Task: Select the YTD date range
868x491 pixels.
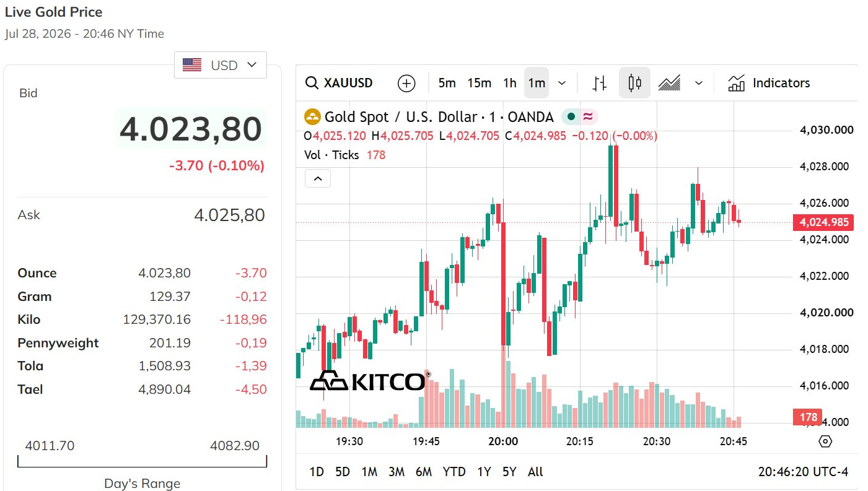Action: click(454, 472)
